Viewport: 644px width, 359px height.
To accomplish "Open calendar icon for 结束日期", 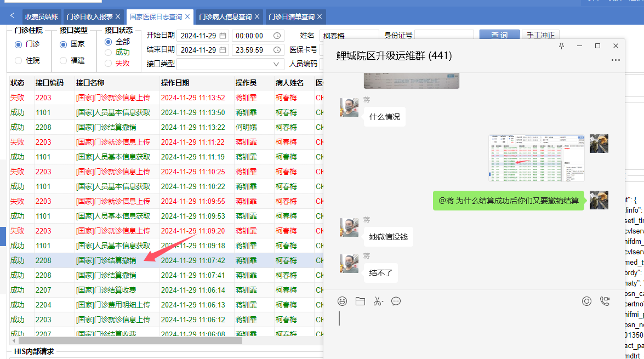I will 223,50.
